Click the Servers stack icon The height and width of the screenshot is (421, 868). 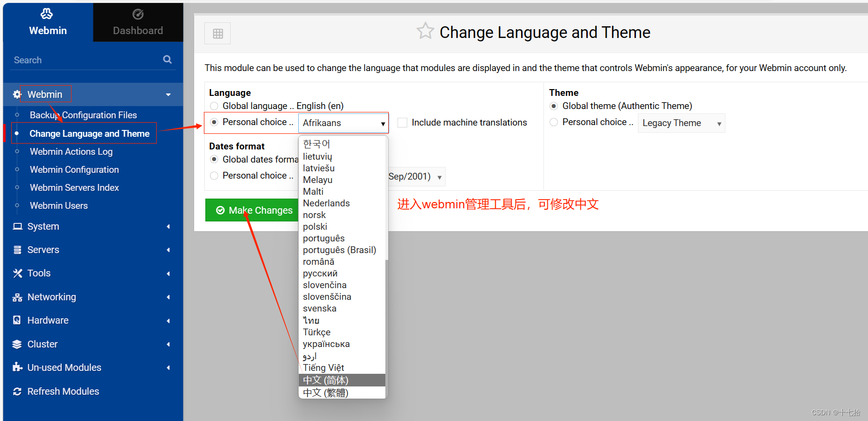pyautogui.click(x=18, y=250)
